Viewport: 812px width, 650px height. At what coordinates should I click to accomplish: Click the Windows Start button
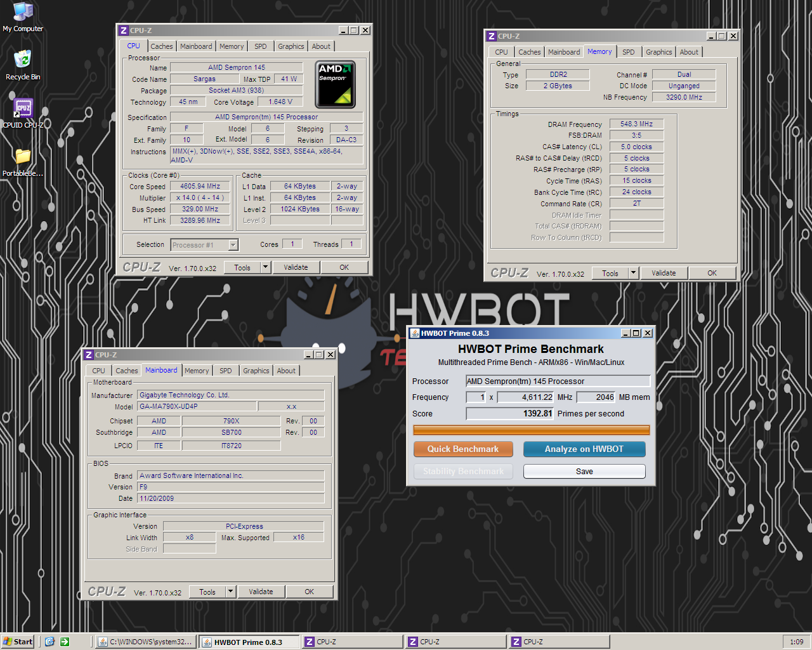tap(18, 642)
